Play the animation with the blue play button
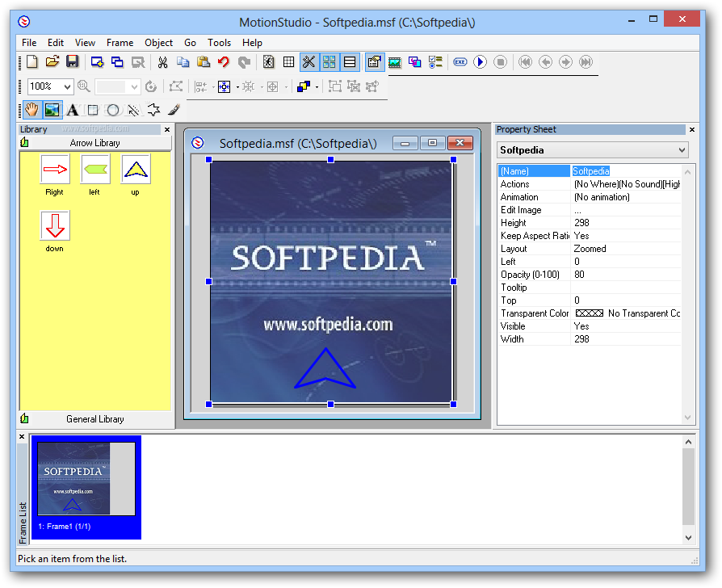This screenshot has width=722, height=588. point(481,61)
